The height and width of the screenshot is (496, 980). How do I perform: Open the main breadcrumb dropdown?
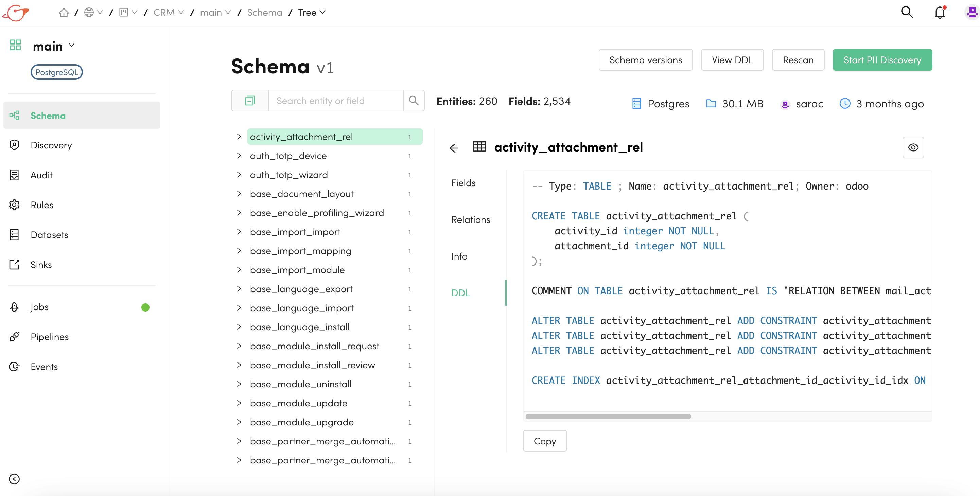point(215,13)
